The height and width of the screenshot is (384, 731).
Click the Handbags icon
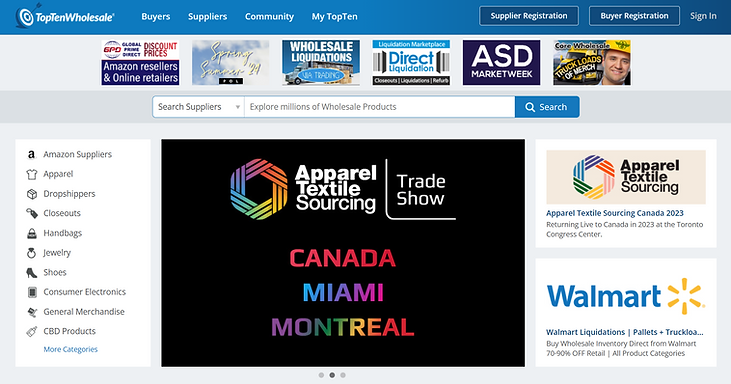pos(31,233)
